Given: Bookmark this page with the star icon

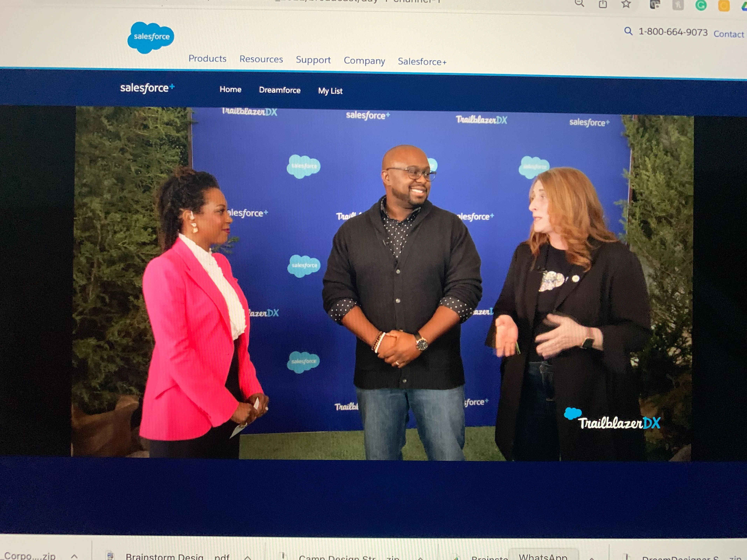Looking at the screenshot, I should point(626,4).
